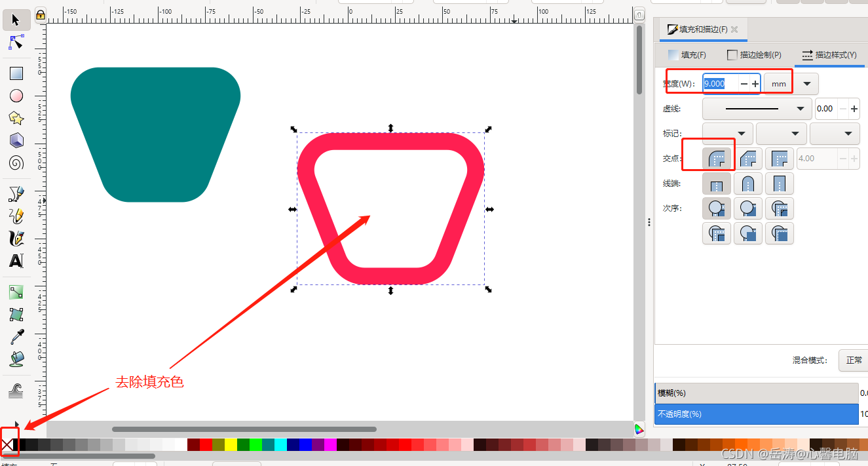This screenshot has width=868, height=466.
Task: Select second paint order option in top row
Action: [x=748, y=208]
